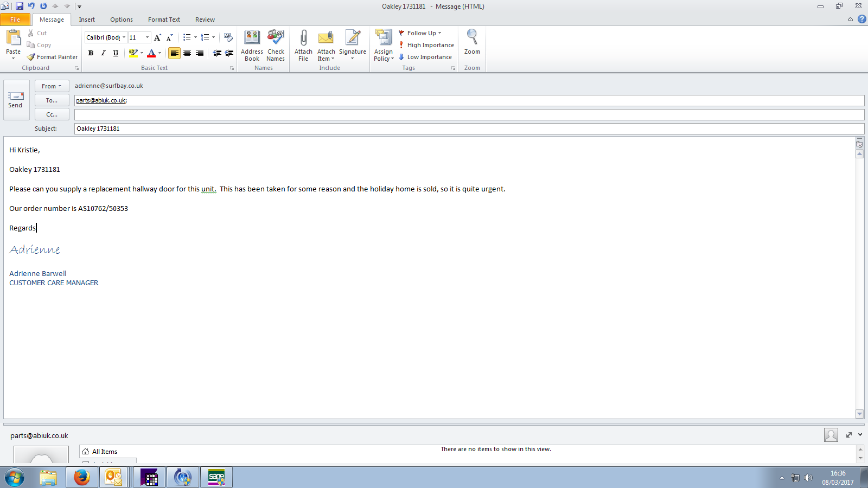This screenshot has width=868, height=488.
Task: Activate the Format Painter
Action: pyautogui.click(x=53, y=57)
